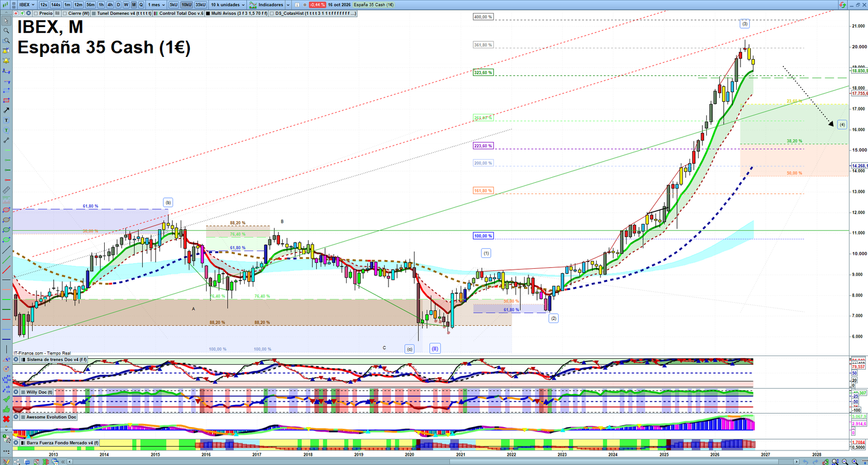868x465 pixels.
Task: Close the Sistema de trenes Doc v4 panel
Action: [16, 359]
